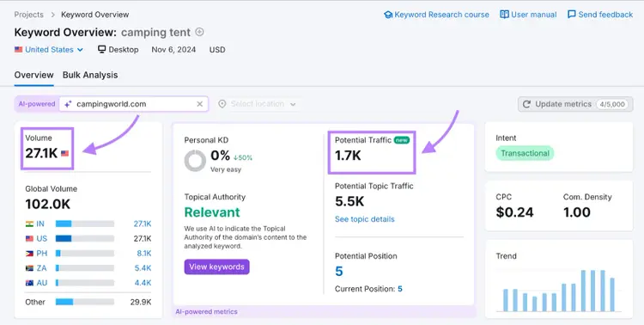644x325 pixels.
Task: Open See topic details link
Action: [x=364, y=219]
